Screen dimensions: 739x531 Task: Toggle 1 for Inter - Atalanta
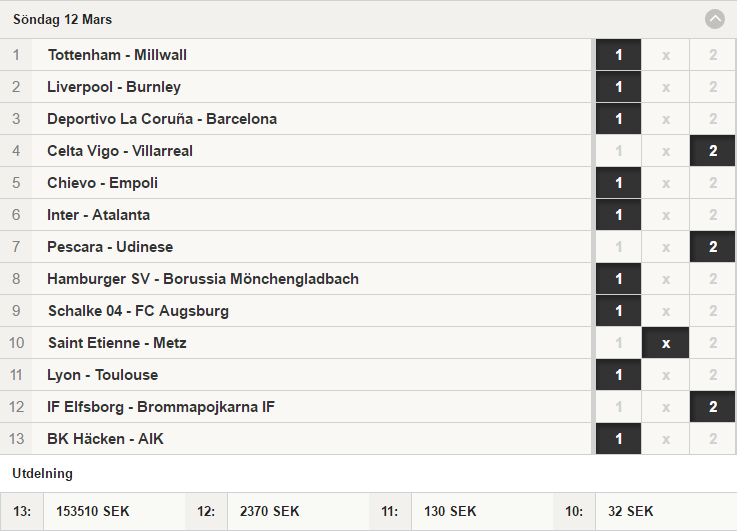[618, 215]
